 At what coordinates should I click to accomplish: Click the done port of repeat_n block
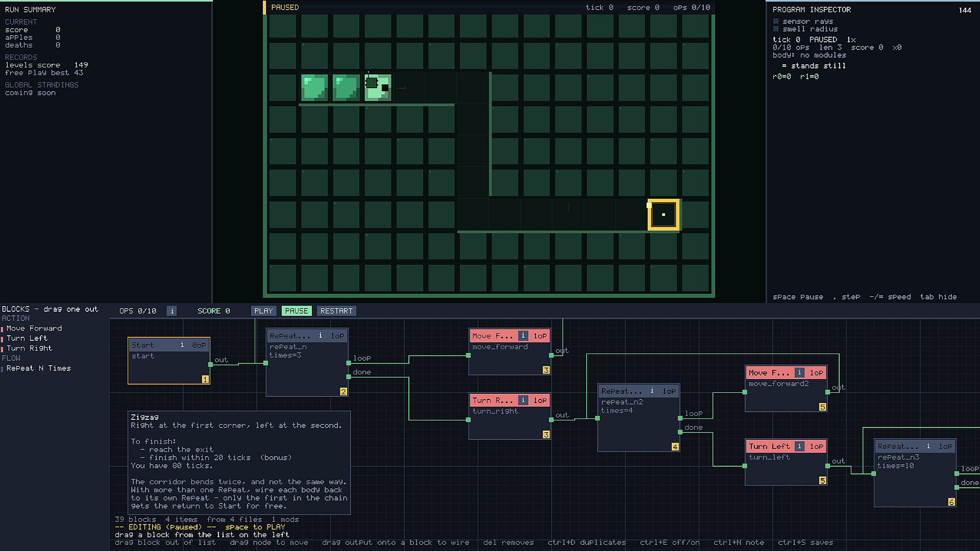349,377
